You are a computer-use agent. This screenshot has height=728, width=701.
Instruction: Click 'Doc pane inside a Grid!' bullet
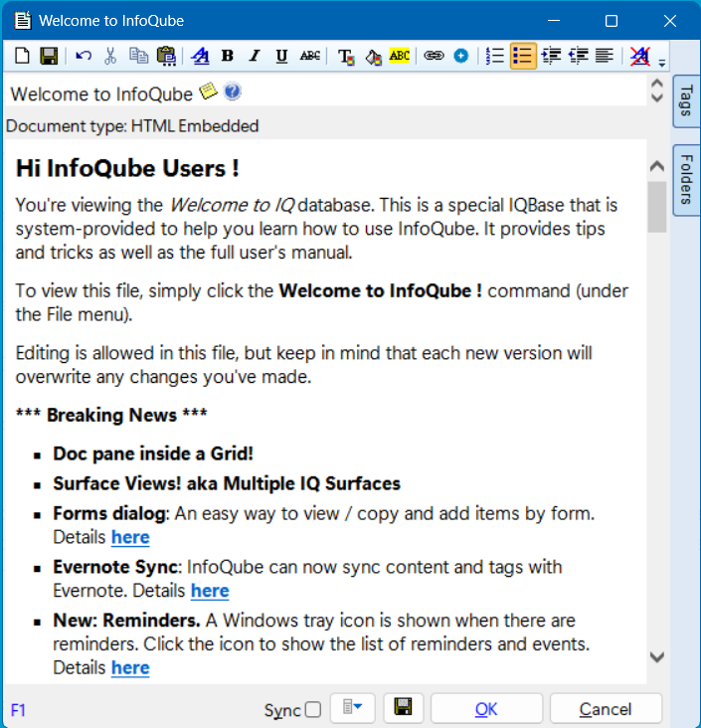153,454
